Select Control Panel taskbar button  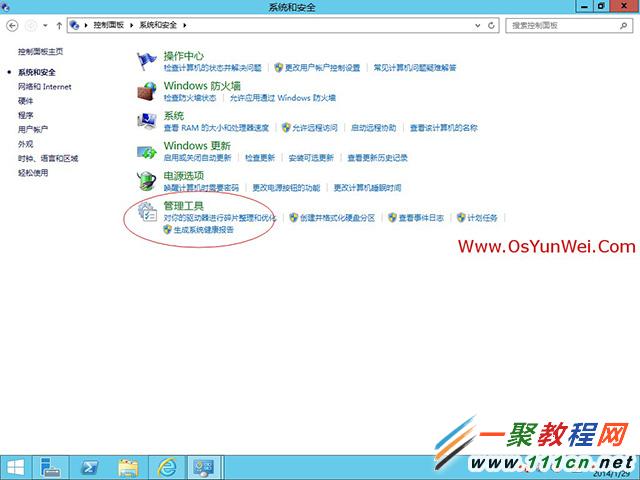[x=204, y=468]
